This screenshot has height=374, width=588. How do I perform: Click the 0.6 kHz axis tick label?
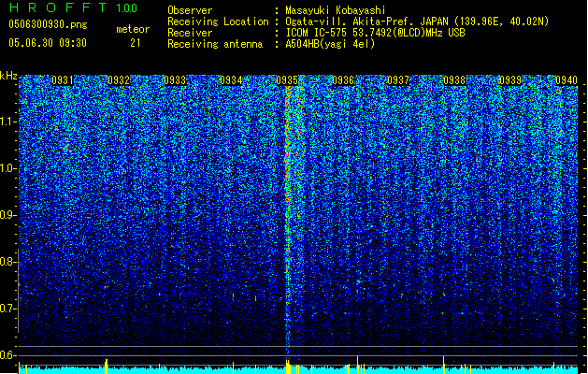[x=8, y=355]
